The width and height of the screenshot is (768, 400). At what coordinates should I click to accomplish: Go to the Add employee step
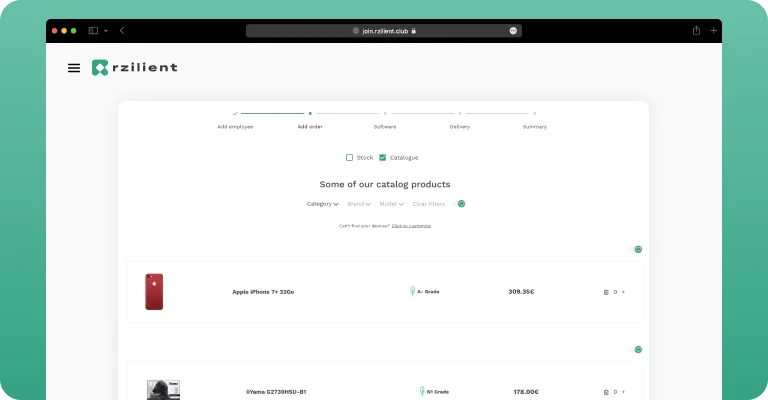pyautogui.click(x=235, y=126)
